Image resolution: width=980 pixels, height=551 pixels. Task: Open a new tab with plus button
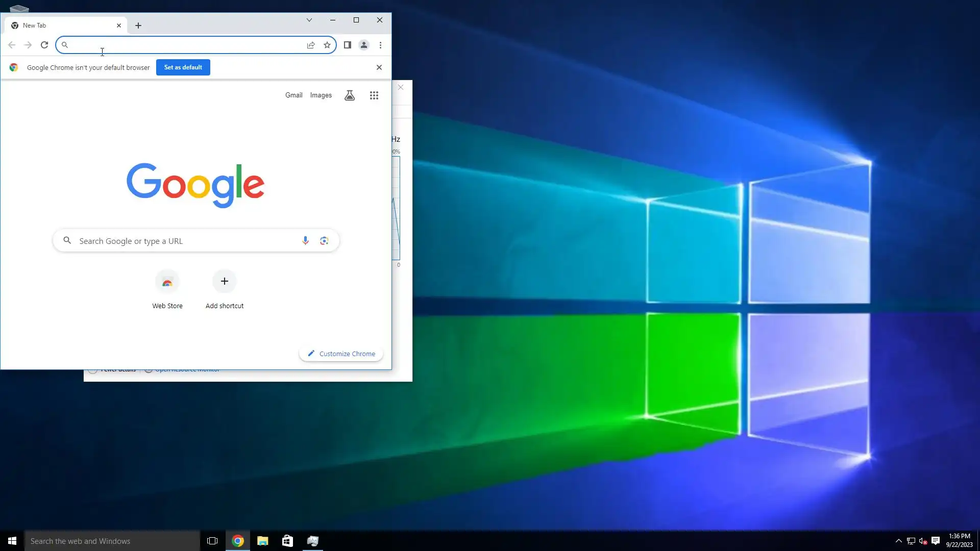coord(138,26)
